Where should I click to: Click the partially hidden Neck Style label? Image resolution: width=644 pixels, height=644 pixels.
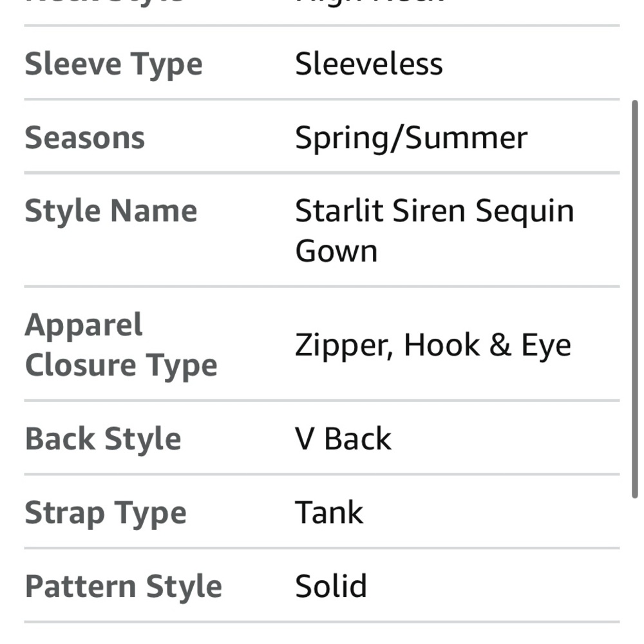(x=103, y=3)
